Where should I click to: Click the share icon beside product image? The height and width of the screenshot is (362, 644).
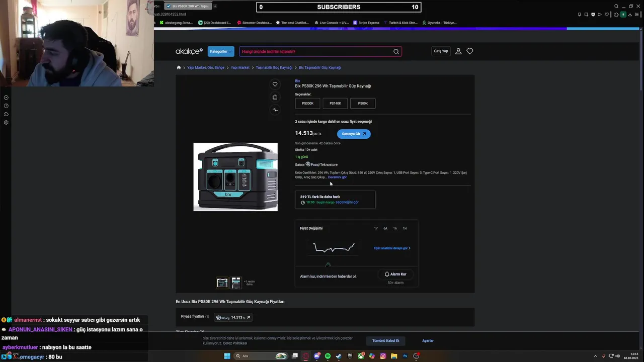pyautogui.click(x=275, y=97)
